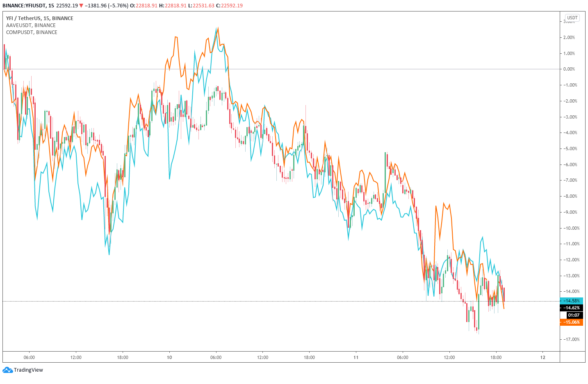Select the YFI / TetherUS, 15, BINANCE legend
Screen dimensions: 588x384
pos(40,18)
